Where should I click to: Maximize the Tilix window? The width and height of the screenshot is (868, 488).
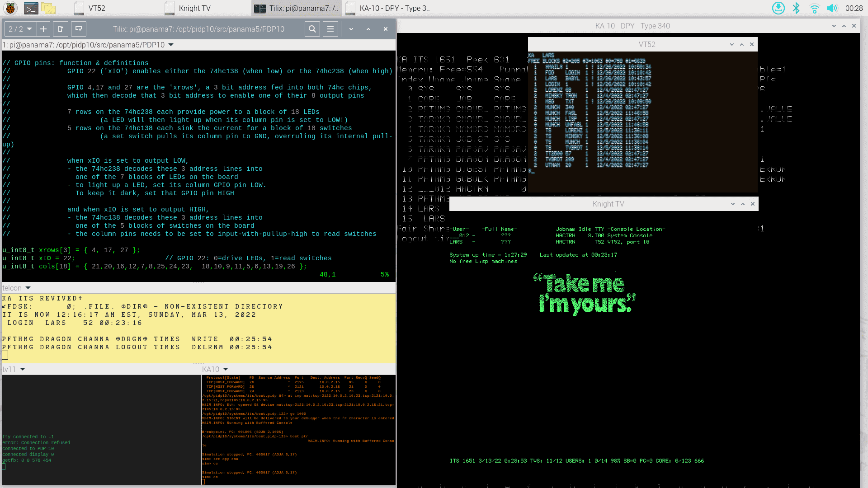(x=368, y=29)
